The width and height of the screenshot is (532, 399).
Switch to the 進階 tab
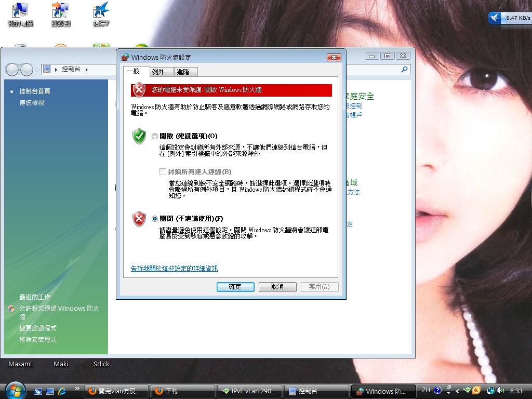click(185, 72)
